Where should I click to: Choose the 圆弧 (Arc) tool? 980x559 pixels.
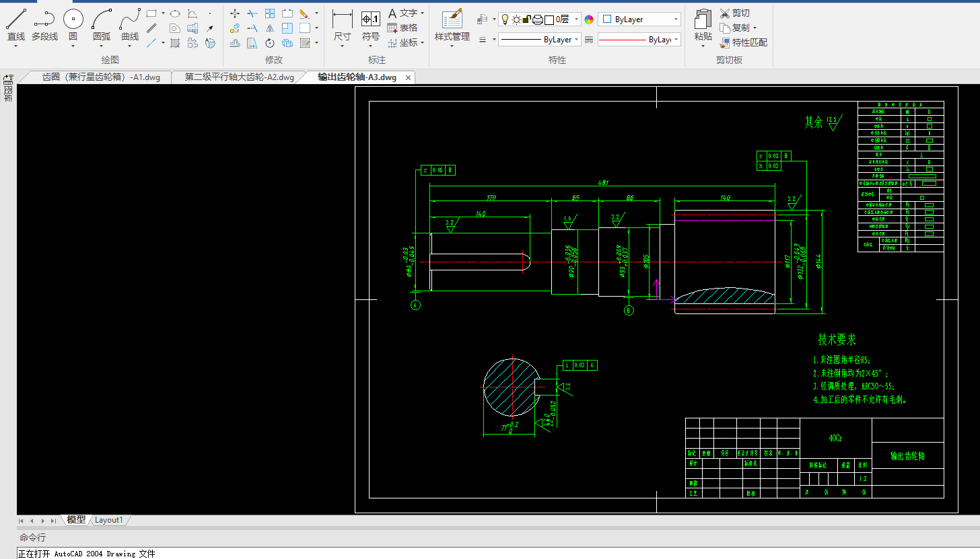(102, 26)
